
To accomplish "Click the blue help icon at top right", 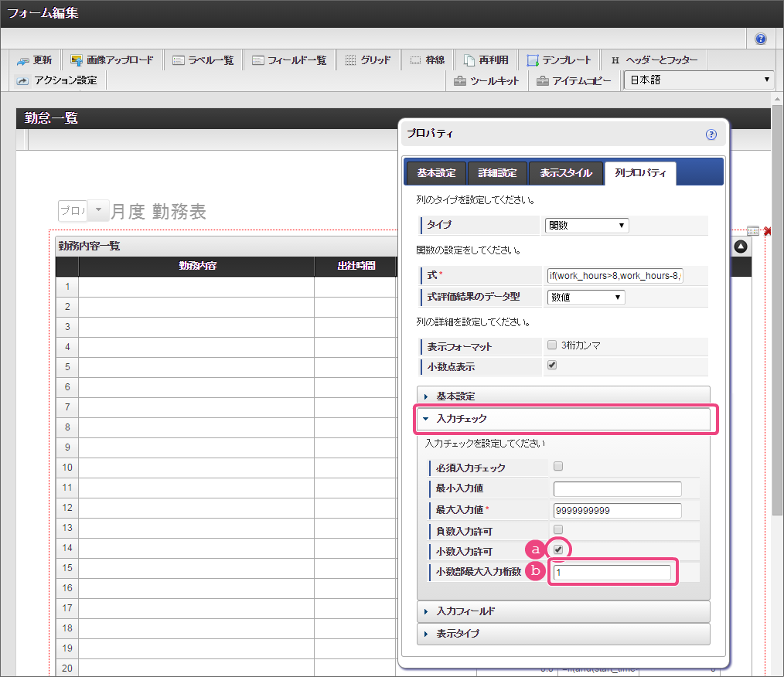I will [x=761, y=39].
